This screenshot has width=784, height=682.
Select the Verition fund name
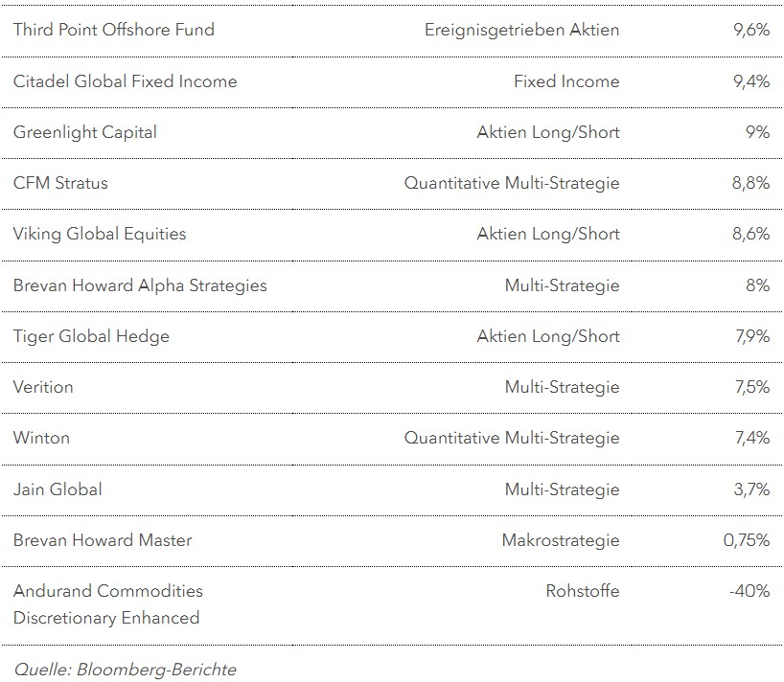click(x=43, y=387)
